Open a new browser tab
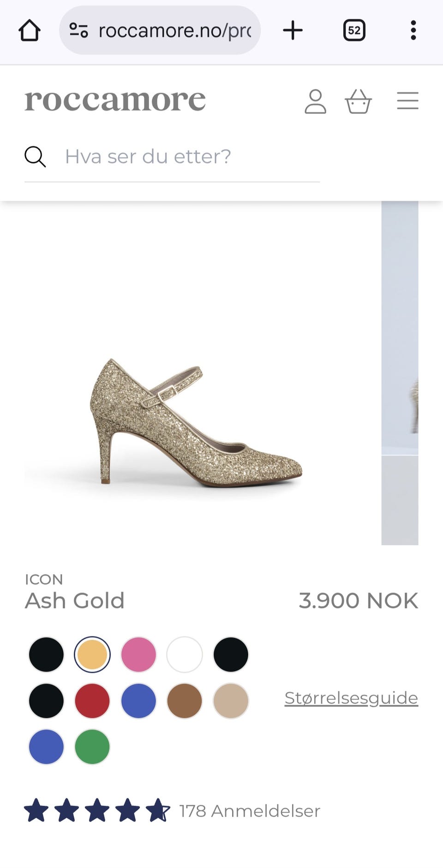Image resolution: width=443 pixels, height=868 pixels. 293,30
